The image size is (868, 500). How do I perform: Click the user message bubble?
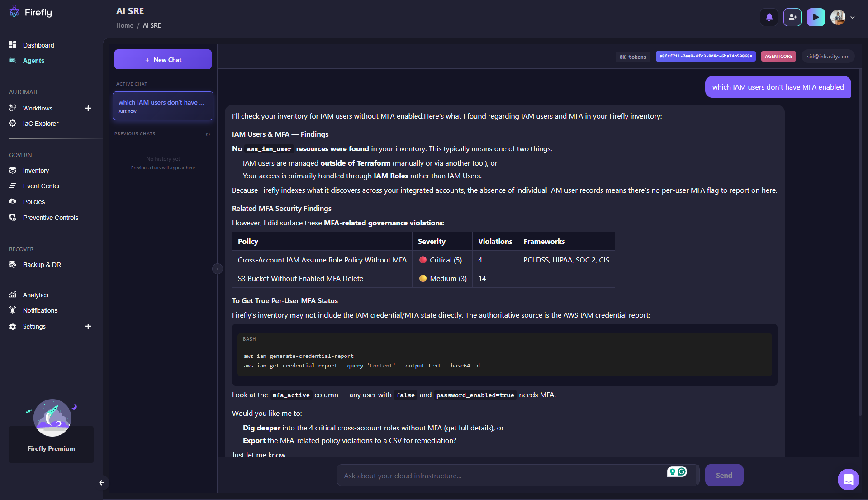778,87
